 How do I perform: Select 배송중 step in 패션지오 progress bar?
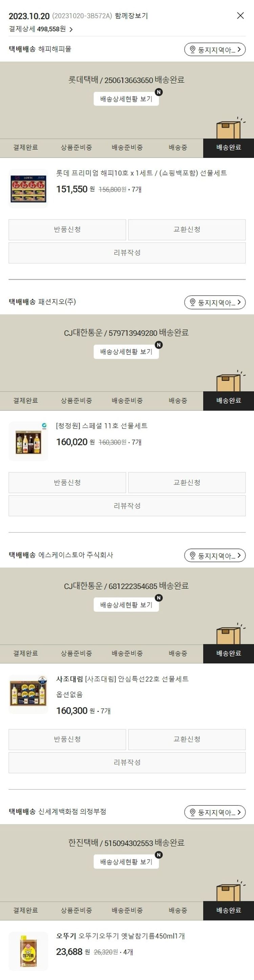pos(178,401)
